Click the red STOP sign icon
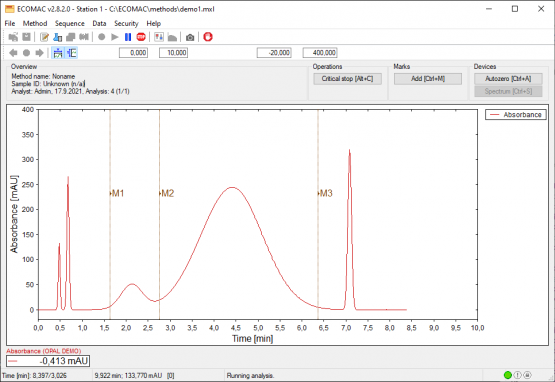 tap(141, 37)
